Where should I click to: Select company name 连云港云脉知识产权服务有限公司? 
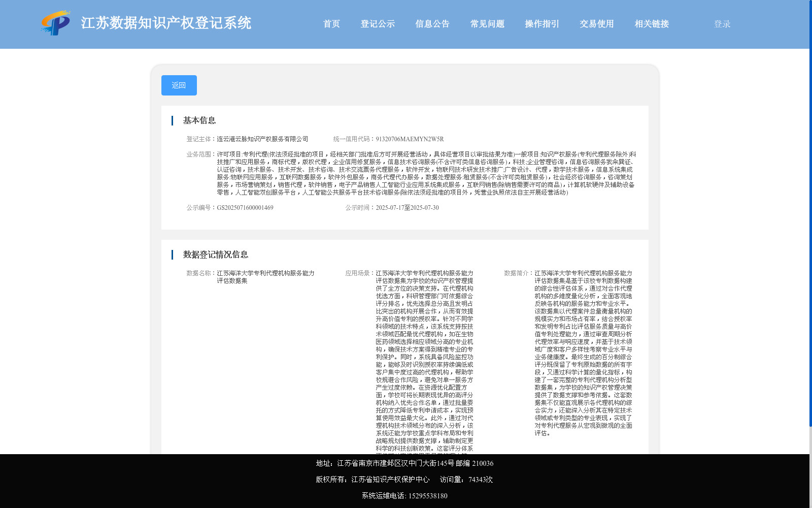coord(262,139)
